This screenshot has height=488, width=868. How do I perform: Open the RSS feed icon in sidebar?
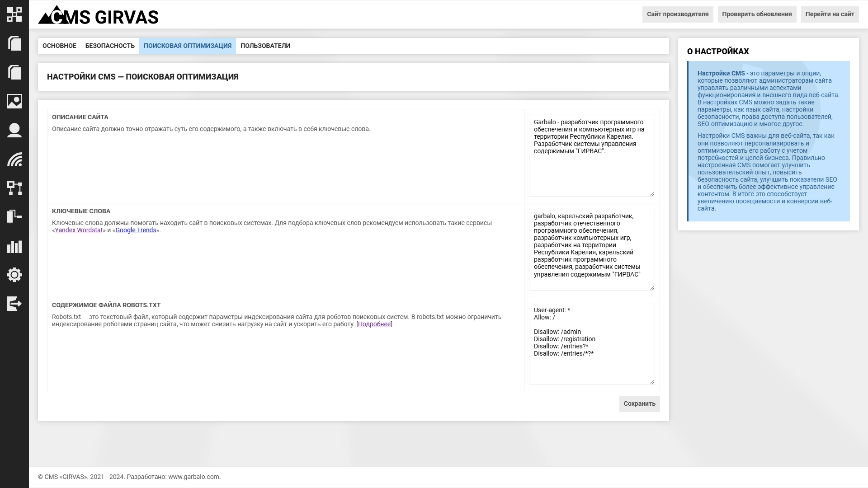(x=14, y=159)
